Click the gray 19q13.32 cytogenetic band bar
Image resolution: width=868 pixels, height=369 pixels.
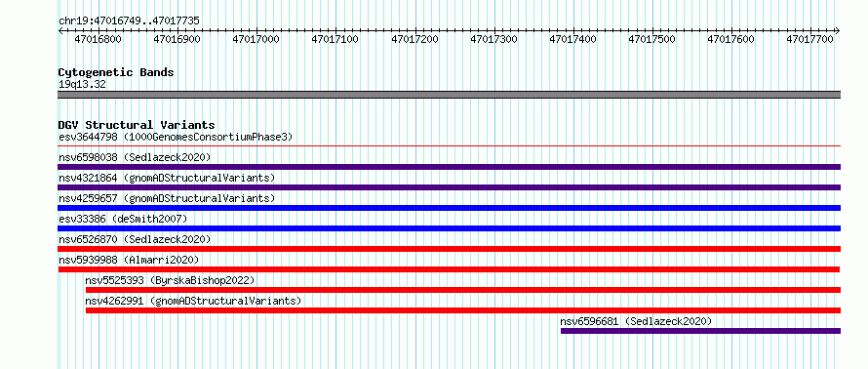(x=449, y=95)
